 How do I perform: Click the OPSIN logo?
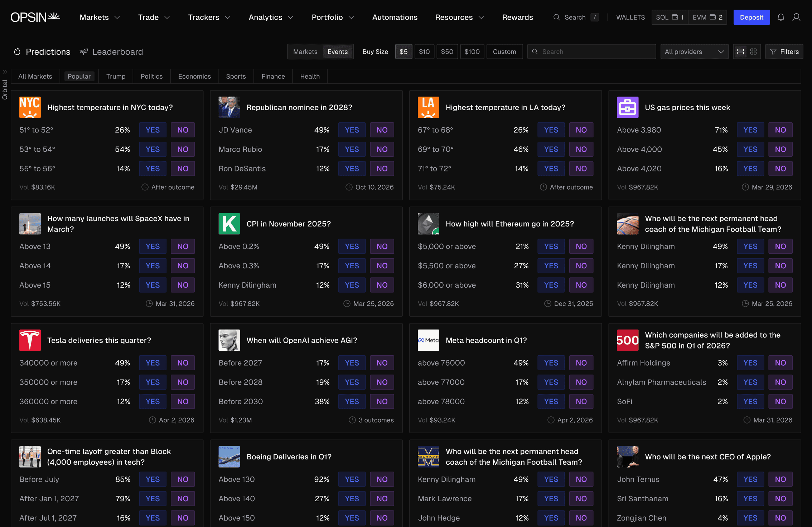pos(35,17)
